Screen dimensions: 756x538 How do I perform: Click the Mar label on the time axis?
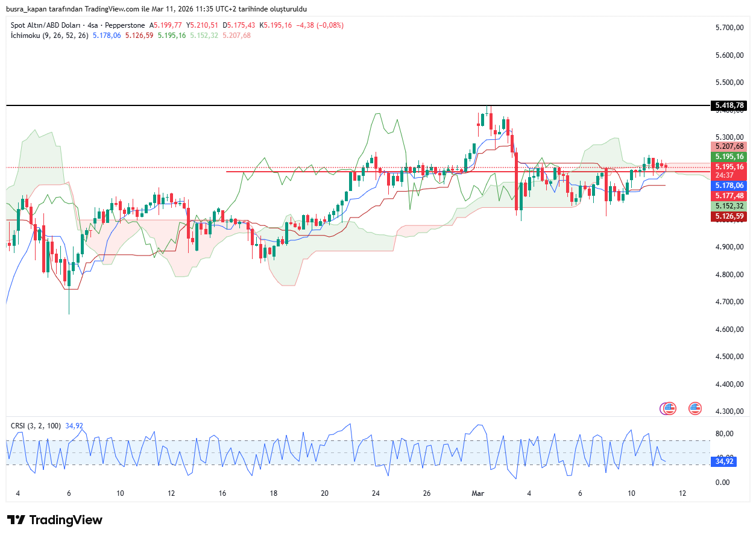coord(477,493)
